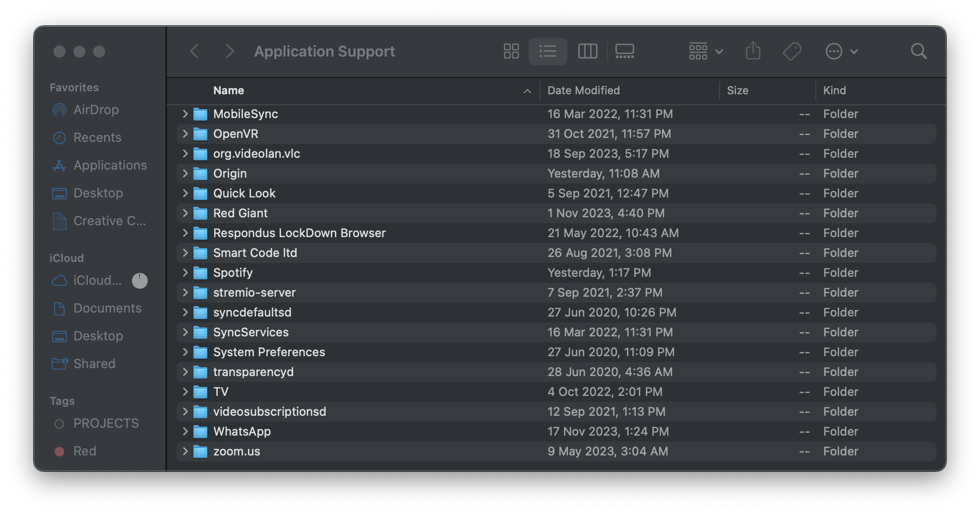Viewport: 980px width, 513px height.
Task: Click the Tags toolbar icon
Action: tap(792, 51)
